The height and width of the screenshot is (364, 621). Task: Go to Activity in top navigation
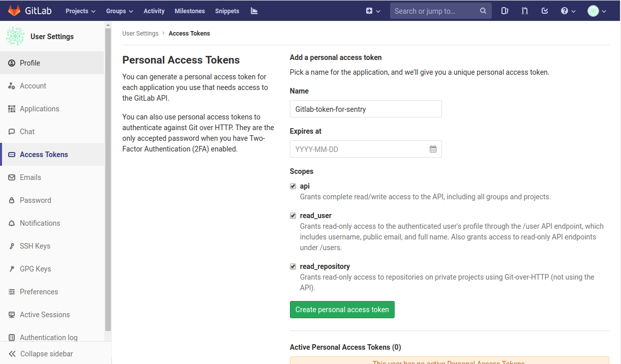click(x=154, y=11)
